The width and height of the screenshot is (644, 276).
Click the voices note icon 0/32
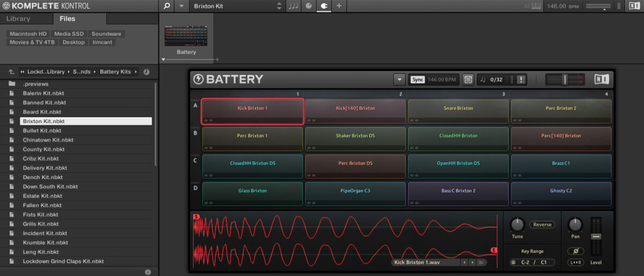pos(482,79)
